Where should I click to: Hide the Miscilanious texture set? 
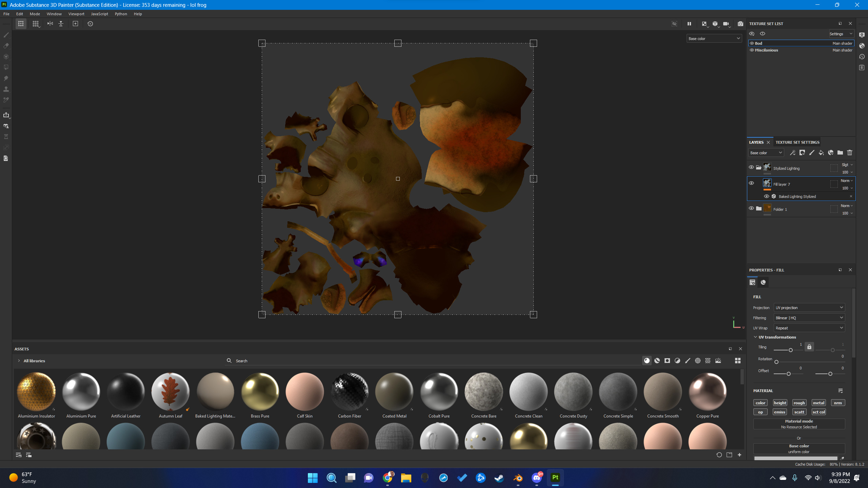tap(752, 50)
